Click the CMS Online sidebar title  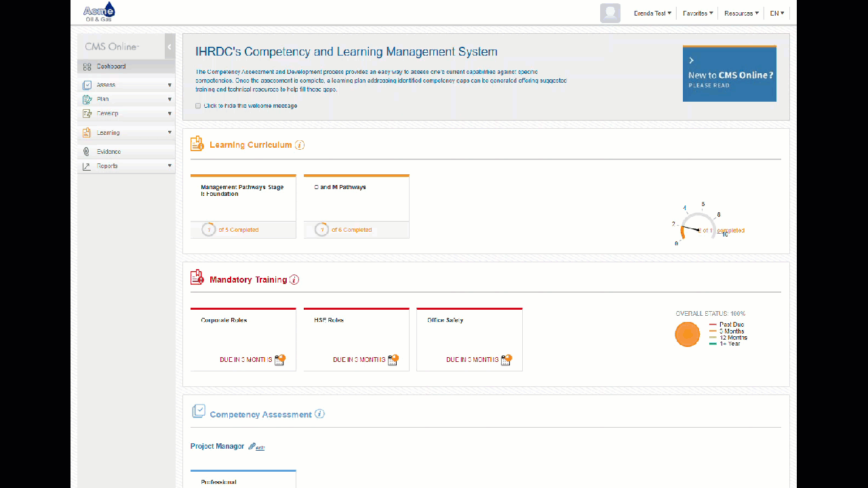112,47
